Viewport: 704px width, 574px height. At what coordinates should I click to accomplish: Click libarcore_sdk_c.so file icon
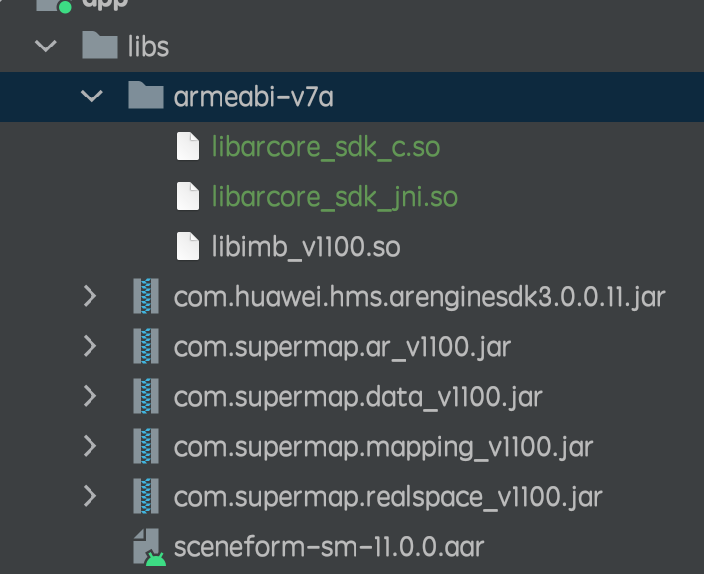tap(188, 146)
